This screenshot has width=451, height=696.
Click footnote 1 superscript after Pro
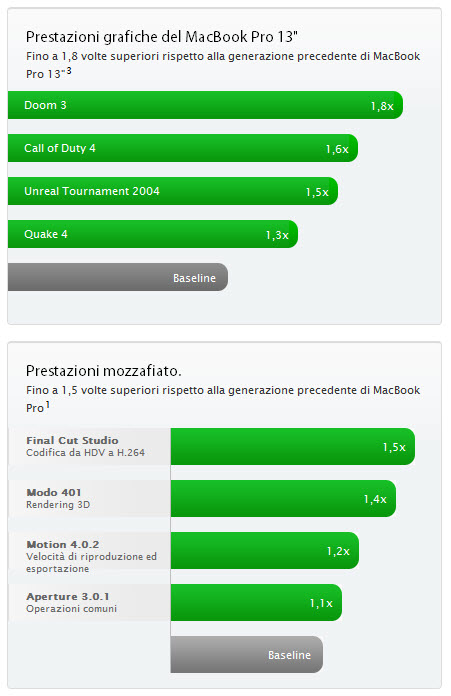pyautogui.click(x=47, y=405)
